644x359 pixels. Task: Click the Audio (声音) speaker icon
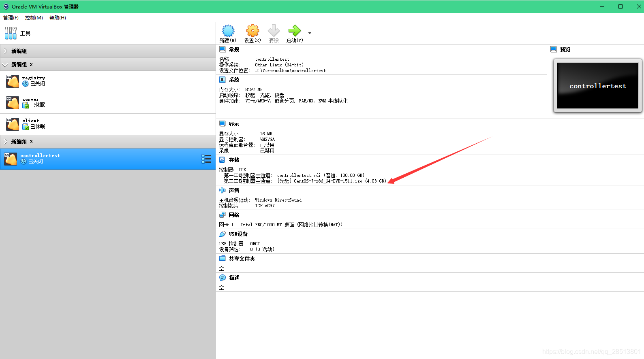(x=222, y=190)
